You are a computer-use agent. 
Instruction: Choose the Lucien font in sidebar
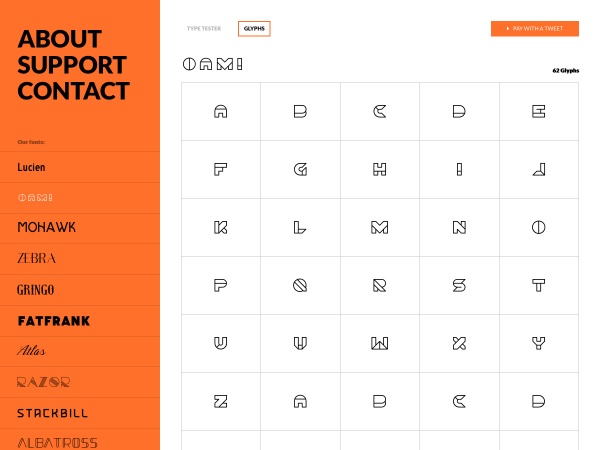pyautogui.click(x=32, y=168)
